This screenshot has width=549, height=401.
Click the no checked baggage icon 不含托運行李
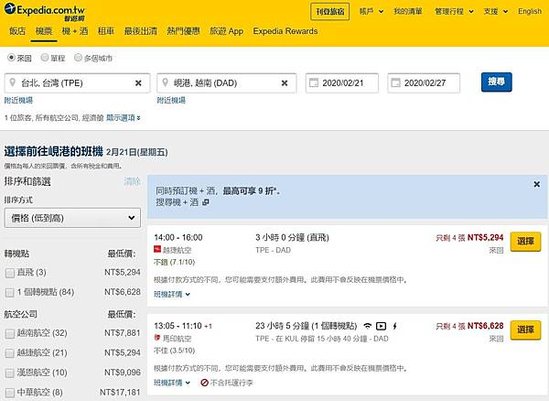click(204, 382)
